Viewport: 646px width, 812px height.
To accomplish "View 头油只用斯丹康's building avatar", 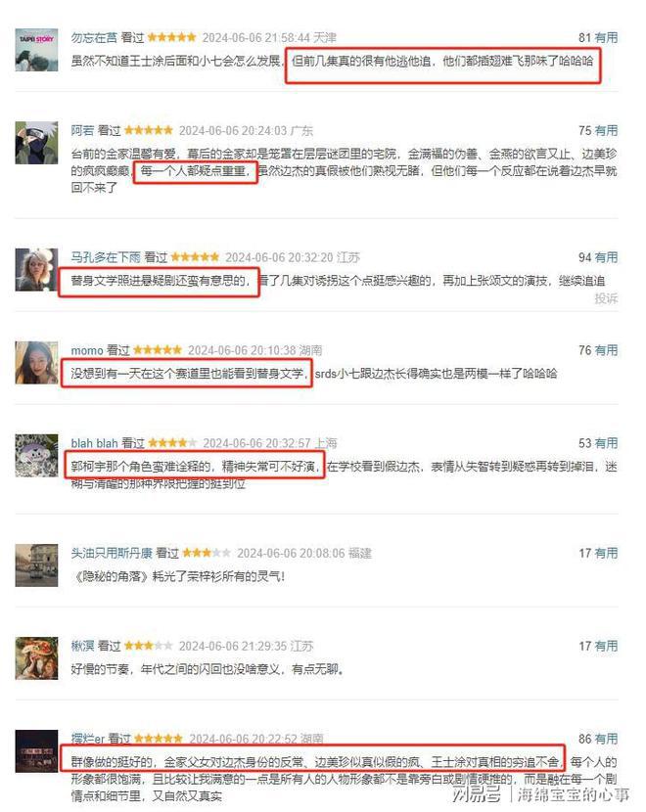I will pos(36,565).
